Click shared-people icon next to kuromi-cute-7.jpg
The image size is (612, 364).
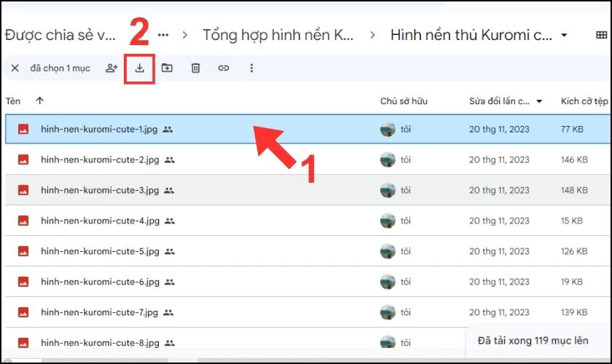tap(168, 312)
